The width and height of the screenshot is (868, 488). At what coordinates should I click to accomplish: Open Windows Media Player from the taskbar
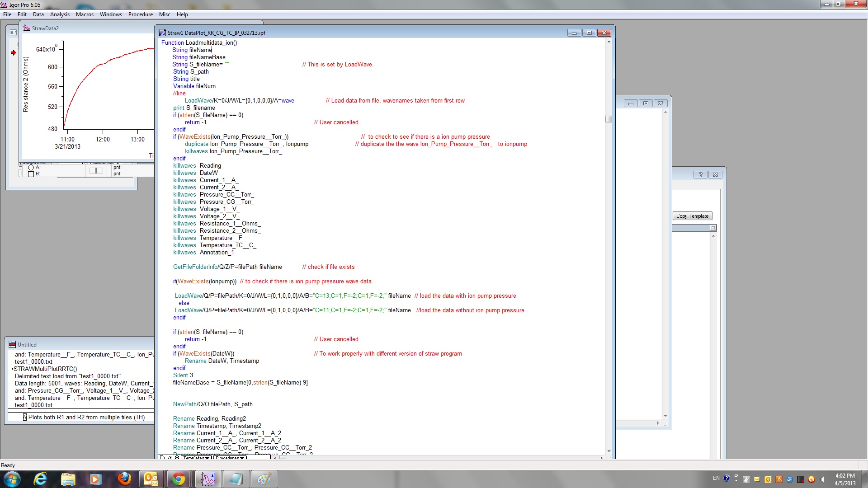95,479
